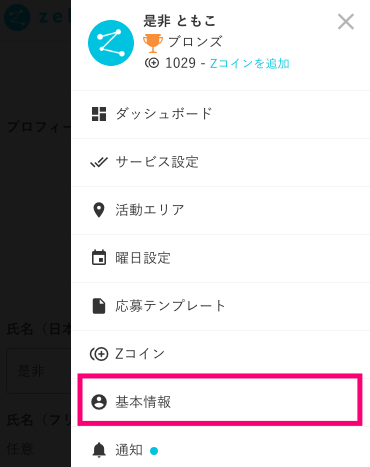This screenshot has height=467, width=370.
Task: Click the round blue profile avatar
Action: click(x=111, y=43)
